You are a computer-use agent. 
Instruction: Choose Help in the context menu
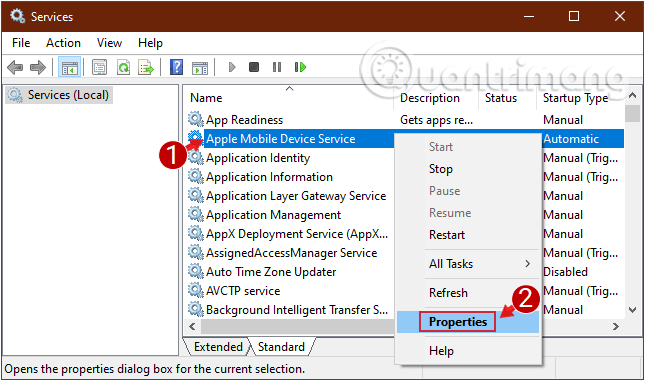click(x=468, y=351)
